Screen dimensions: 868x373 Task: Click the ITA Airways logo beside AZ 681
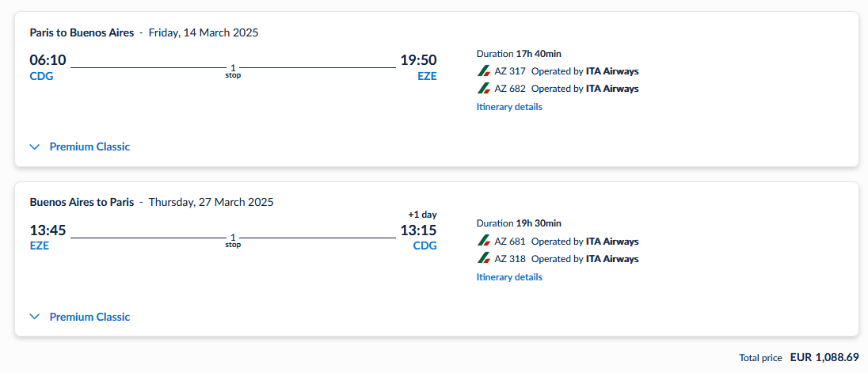[484, 242]
